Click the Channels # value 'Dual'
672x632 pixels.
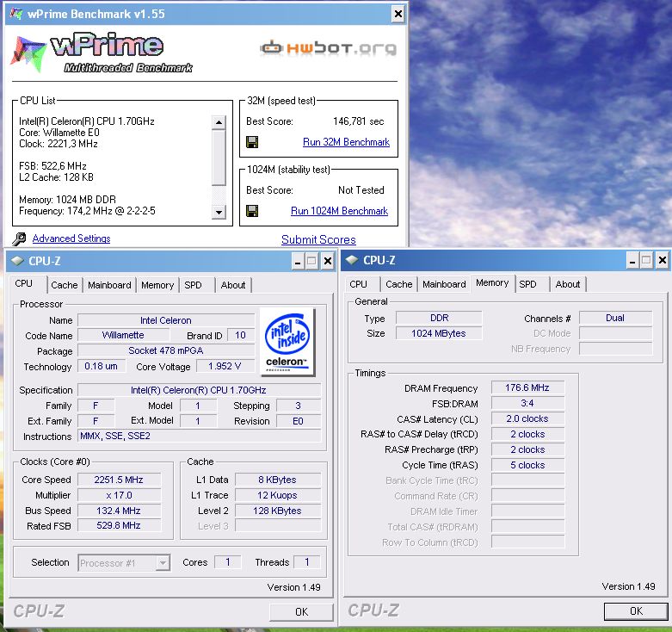[x=615, y=318]
